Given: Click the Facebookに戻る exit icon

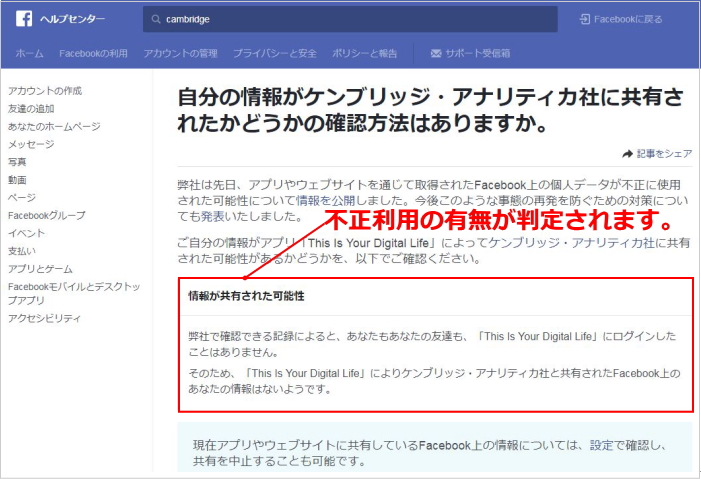Looking at the screenshot, I should [584, 19].
